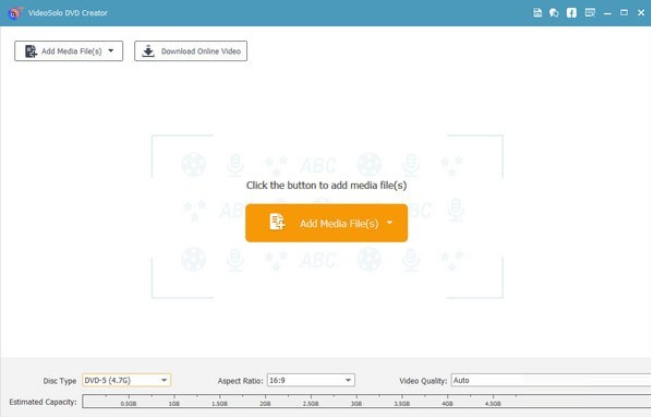Click the VideoSolo DVD Creator logo icon

15,13
